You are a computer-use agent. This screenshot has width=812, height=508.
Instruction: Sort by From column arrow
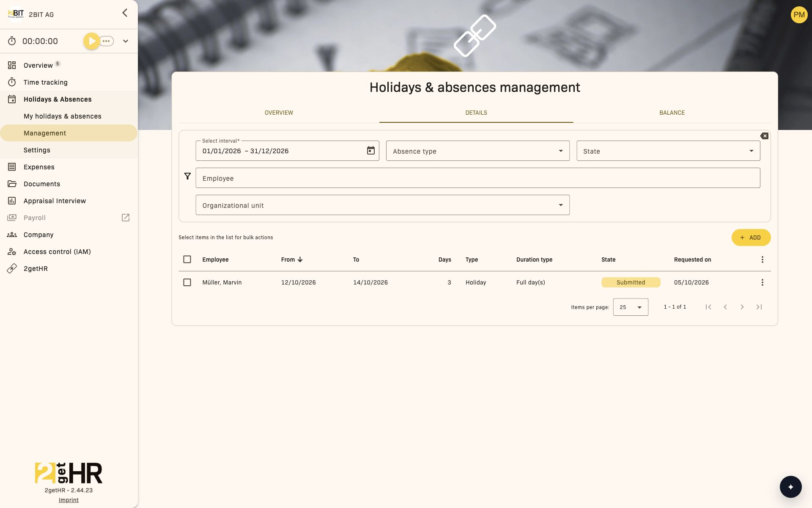pos(300,260)
